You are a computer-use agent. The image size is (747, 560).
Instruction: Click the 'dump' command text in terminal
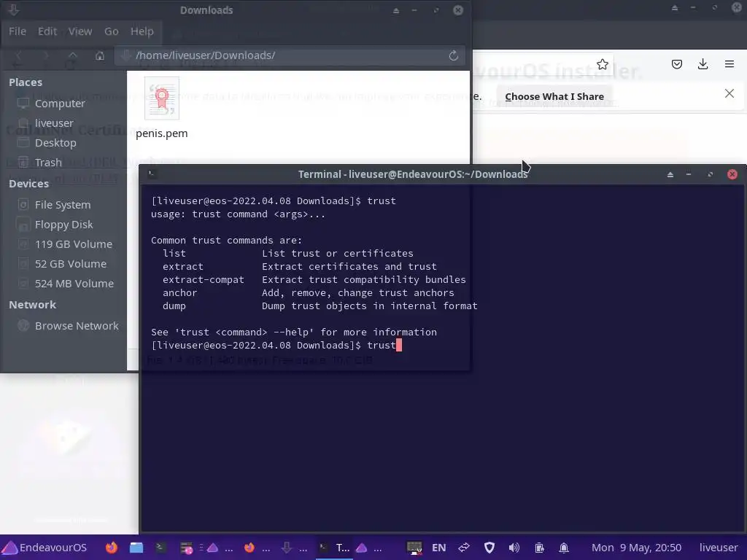pos(174,306)
